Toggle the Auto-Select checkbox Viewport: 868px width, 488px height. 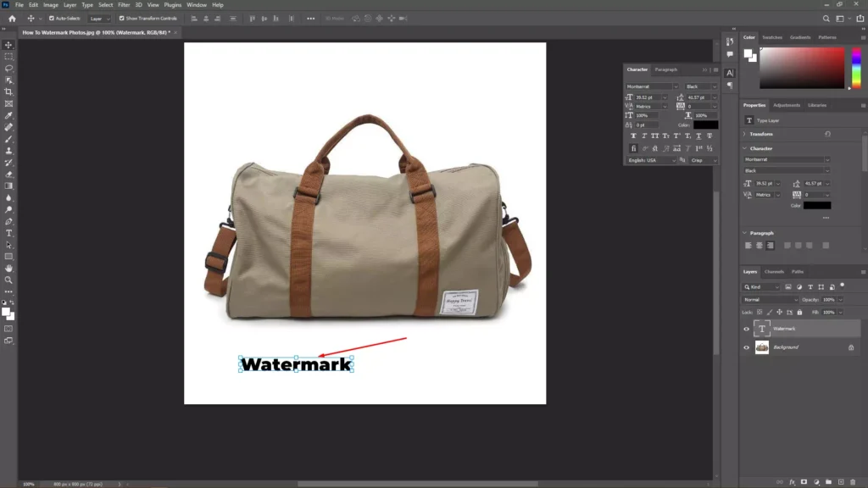[x=52, y=19]
